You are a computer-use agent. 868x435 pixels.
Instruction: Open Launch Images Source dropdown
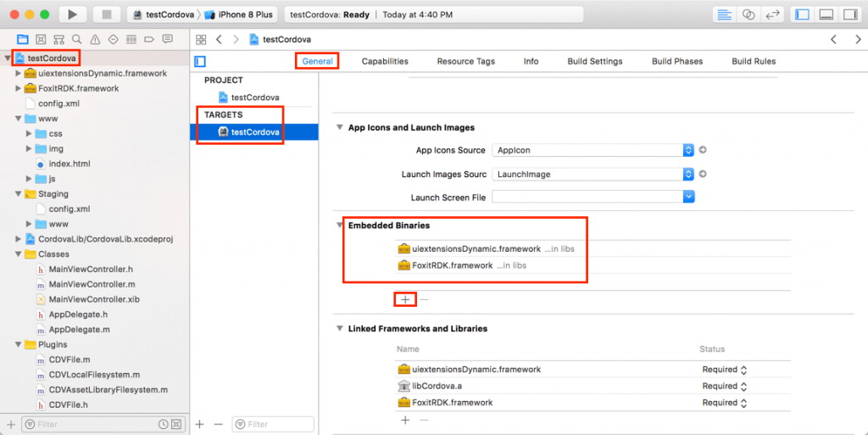593,174
